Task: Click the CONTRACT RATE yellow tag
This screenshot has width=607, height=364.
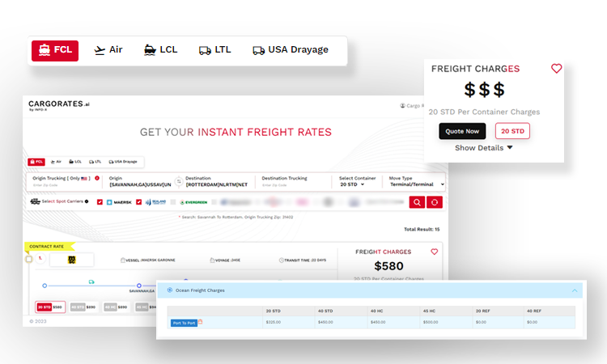Action: coord(49,247)
